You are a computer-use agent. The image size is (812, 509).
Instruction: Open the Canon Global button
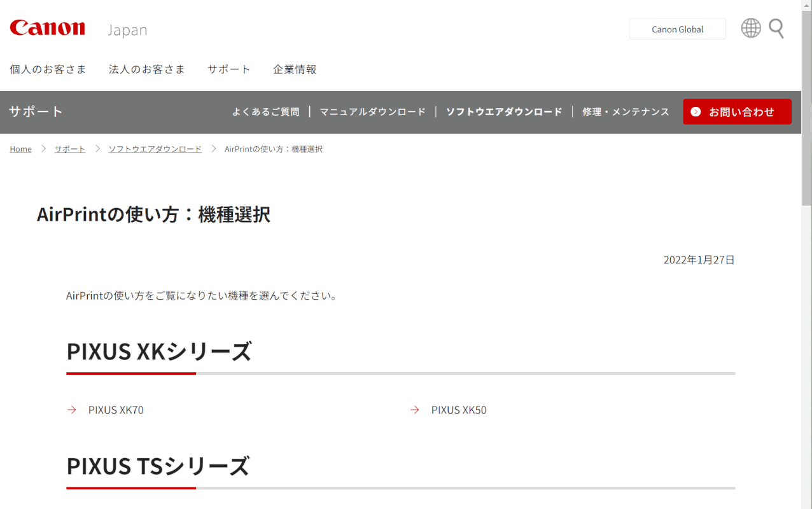pos(678,29)
